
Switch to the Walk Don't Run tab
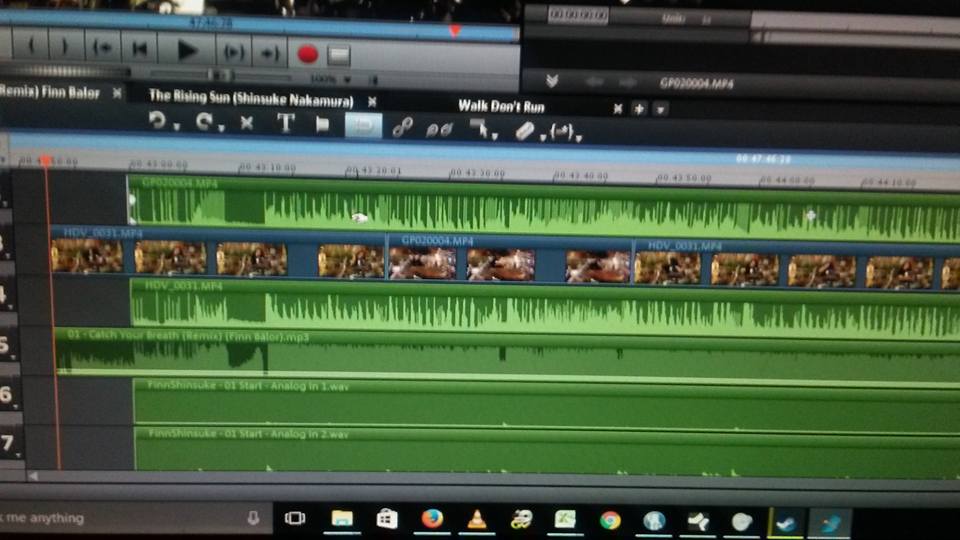[501, 106]
